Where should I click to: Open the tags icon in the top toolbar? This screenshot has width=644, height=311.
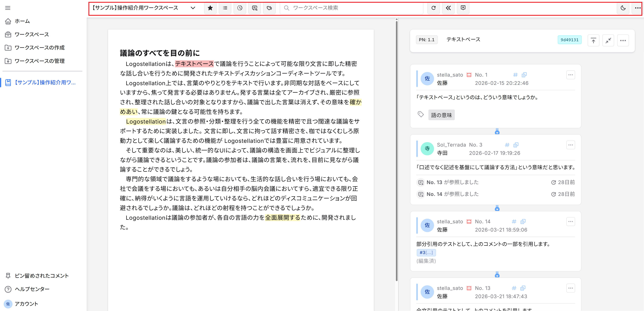269,8
